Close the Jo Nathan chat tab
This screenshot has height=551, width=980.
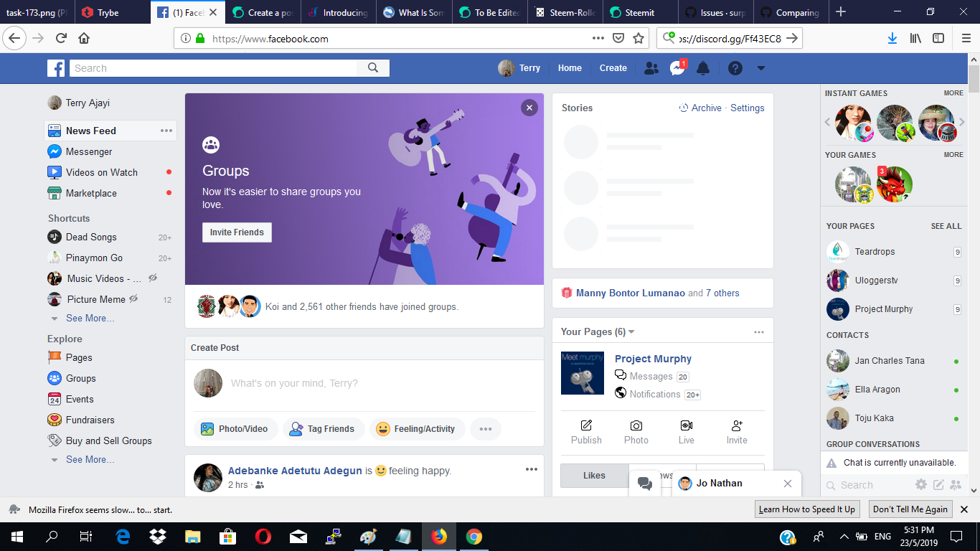click(788, 484)
